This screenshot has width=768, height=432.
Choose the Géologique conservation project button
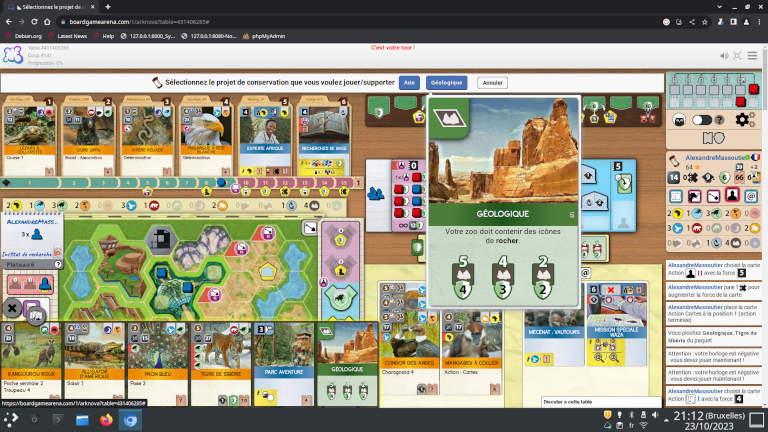coord(446,83)
